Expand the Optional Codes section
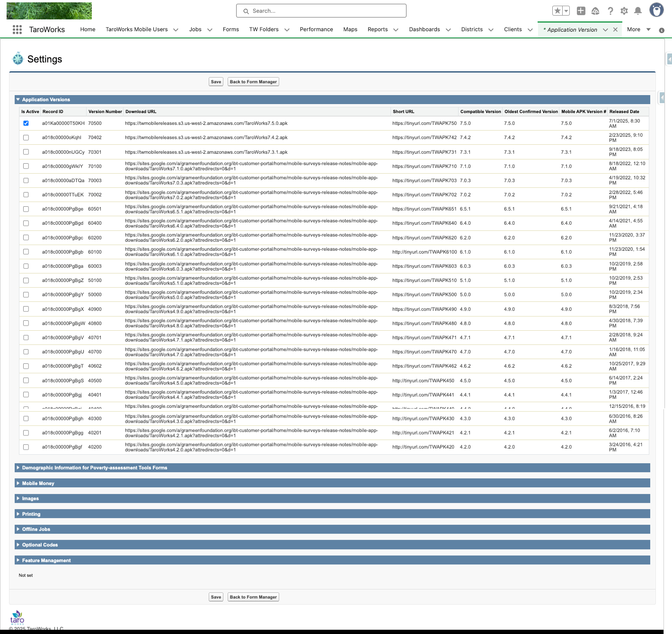672x634 pixels. (x=18, y=545)
